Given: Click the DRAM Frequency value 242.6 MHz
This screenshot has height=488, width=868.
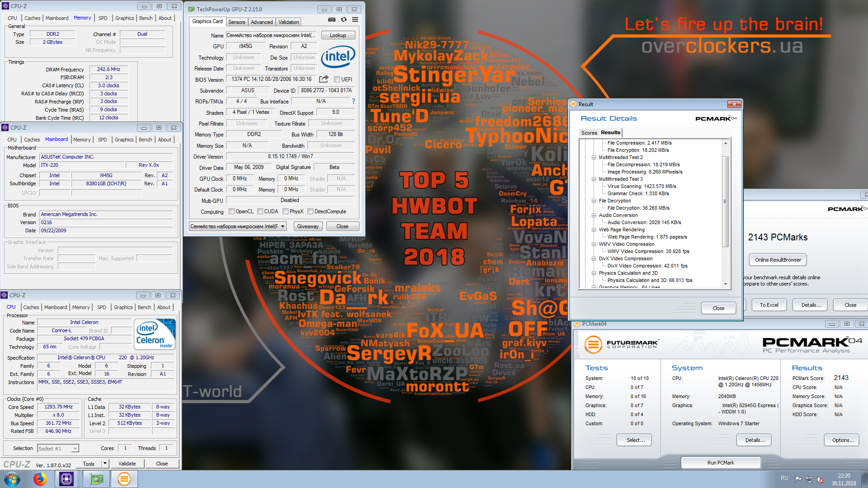Looking at the screenshot, I should click(x=108, y=70).
